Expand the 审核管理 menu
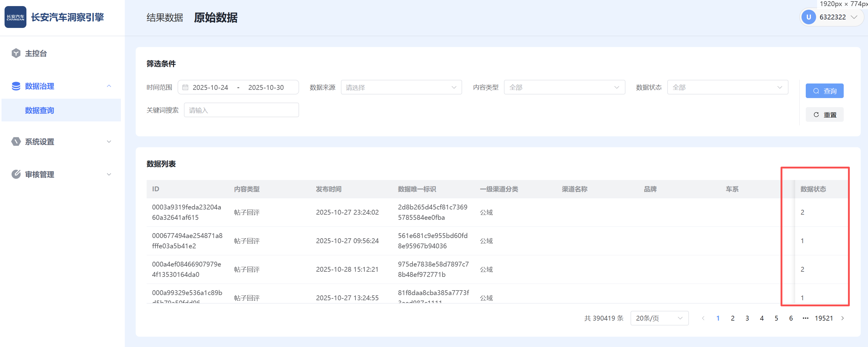Image resolution: width=868 pixels, height=347 pixels. pyautogui.click(x=109, y=174)
